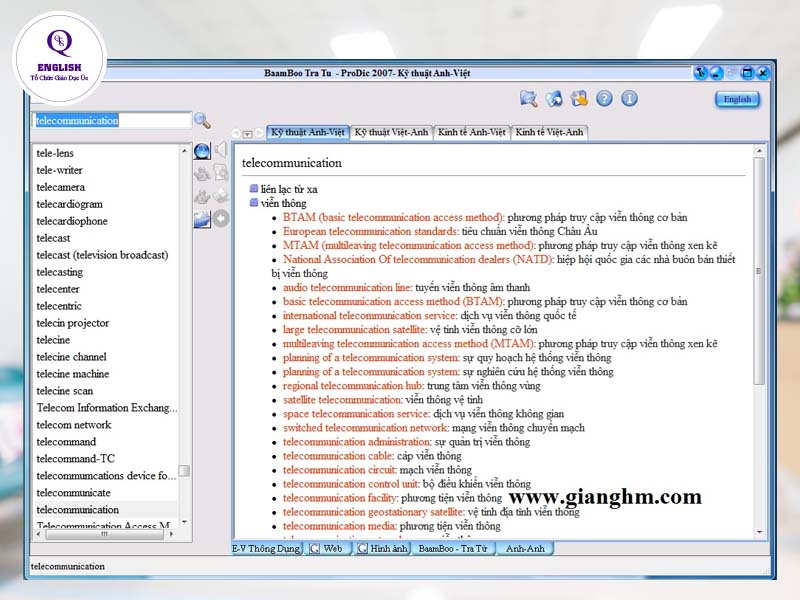
Task: Select "telecardiophone" in the word list
Action: (72, 221)
